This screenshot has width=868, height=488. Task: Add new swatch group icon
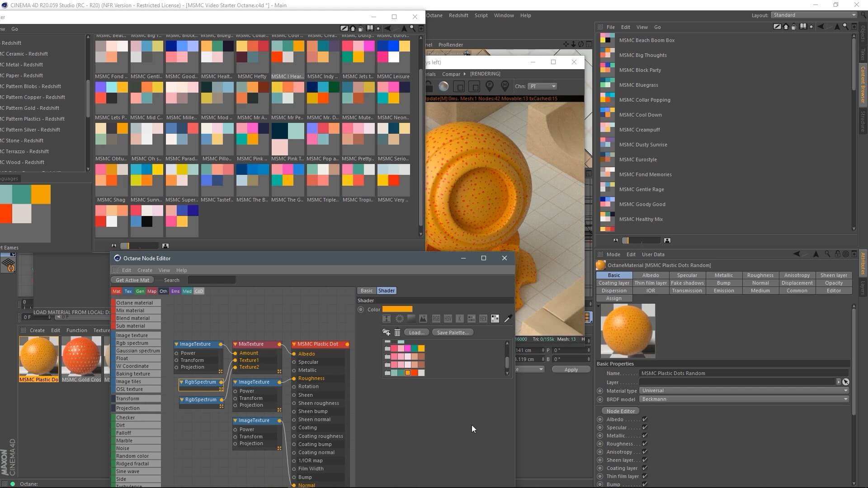(x=386, y=333)
